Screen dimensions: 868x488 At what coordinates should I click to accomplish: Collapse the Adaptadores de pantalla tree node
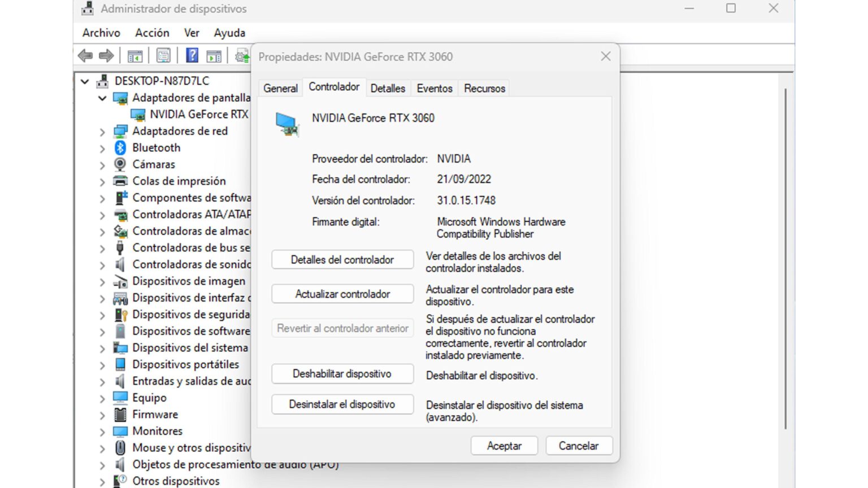(x=102, y=98)
